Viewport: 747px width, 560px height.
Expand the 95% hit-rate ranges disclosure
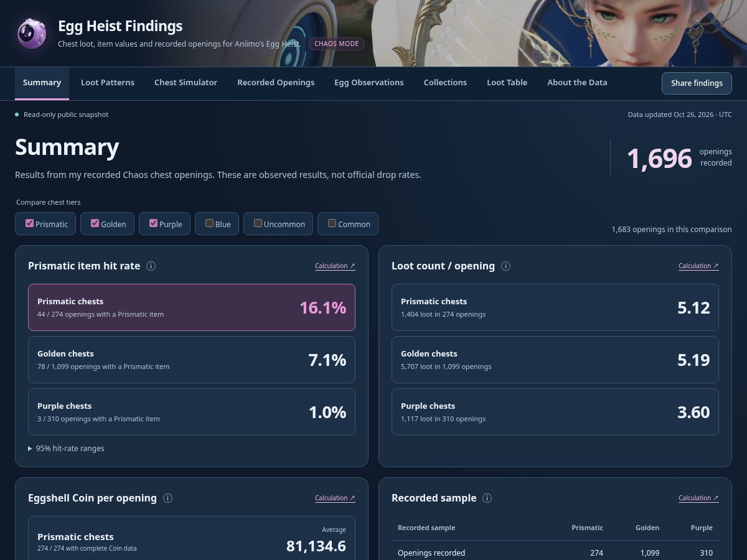66,448
